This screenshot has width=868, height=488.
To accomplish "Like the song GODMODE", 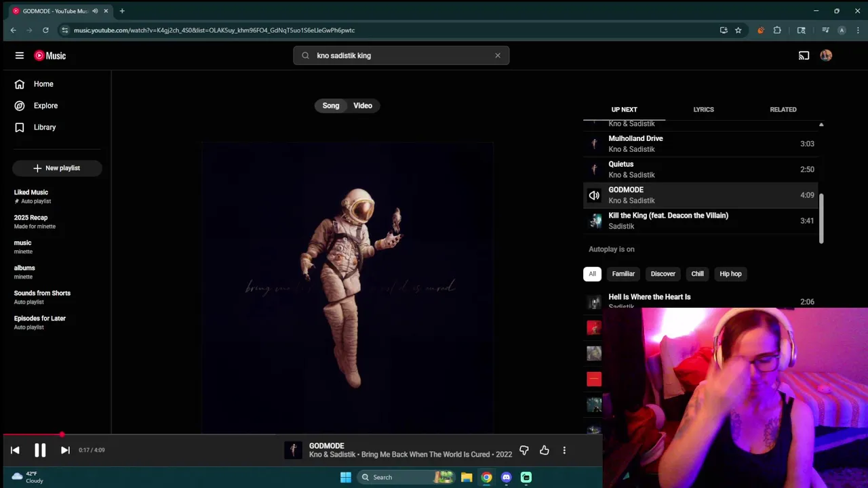I will [x=545, y=450].
